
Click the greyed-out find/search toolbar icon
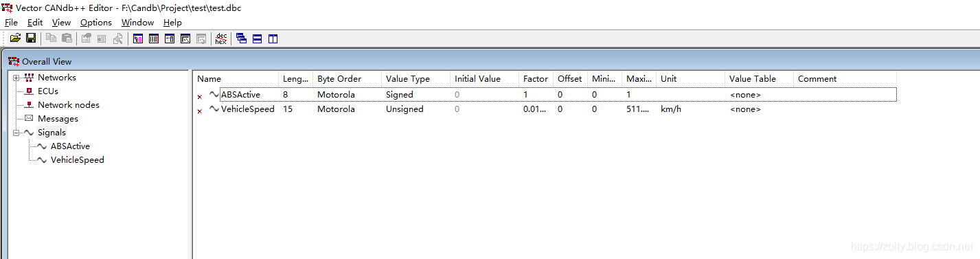click(117, 38)
